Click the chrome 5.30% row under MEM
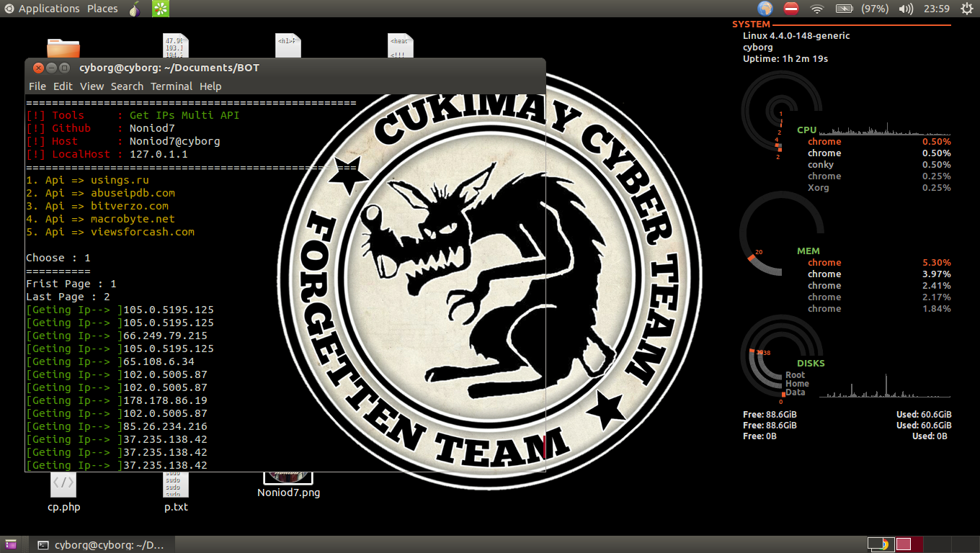The width and height of the screenshot is (980, 553). pyautogui.click(x=879, y=263)
